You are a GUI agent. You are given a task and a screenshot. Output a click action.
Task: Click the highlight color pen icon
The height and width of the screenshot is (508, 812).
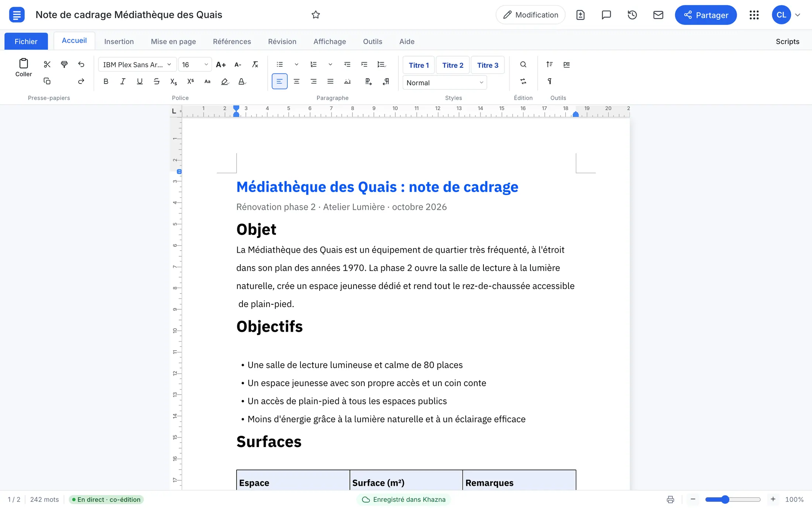224,82
